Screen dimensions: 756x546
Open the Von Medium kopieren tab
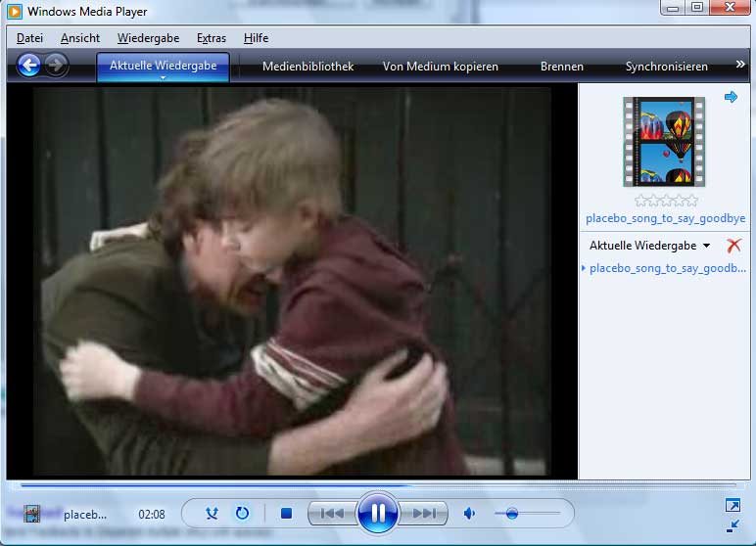441,67
